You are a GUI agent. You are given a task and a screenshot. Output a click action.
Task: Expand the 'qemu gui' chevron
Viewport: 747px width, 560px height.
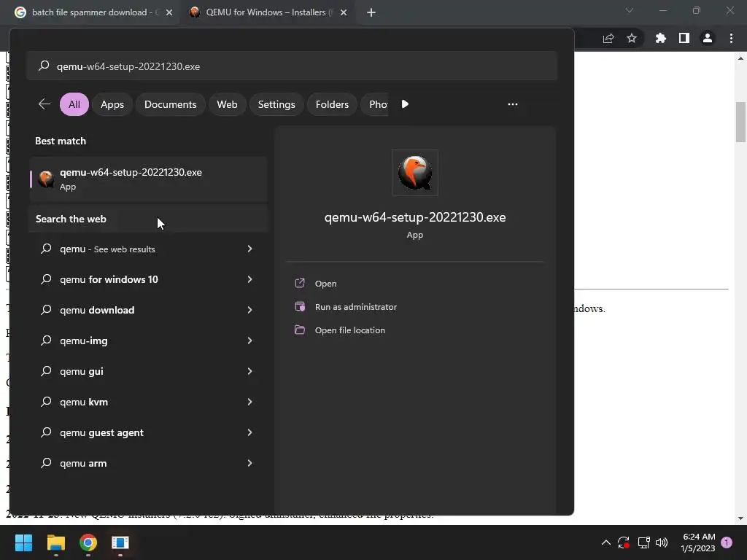coord(249,371)
